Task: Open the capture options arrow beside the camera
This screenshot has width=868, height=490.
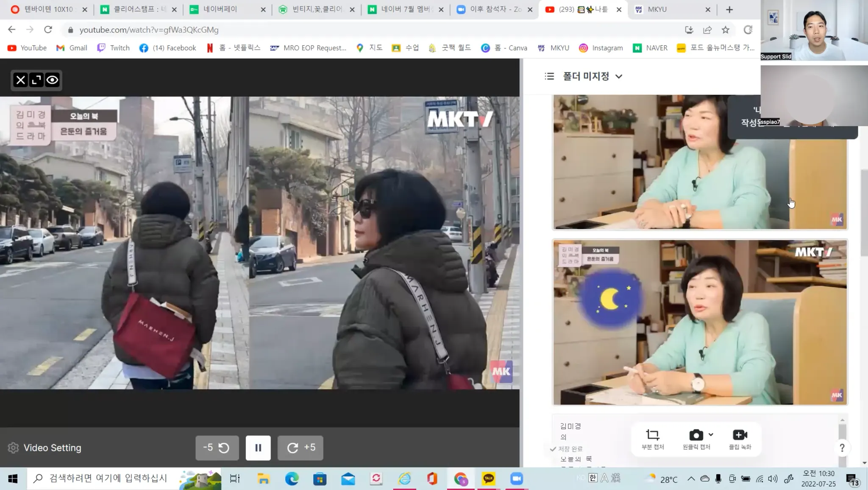Action: point(711,434)
